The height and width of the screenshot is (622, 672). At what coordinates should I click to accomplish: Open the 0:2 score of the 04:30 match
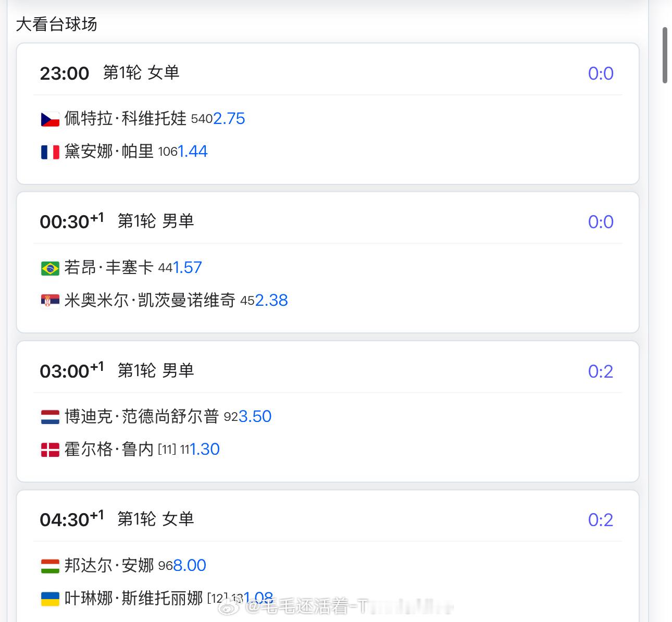click(601, 520)
